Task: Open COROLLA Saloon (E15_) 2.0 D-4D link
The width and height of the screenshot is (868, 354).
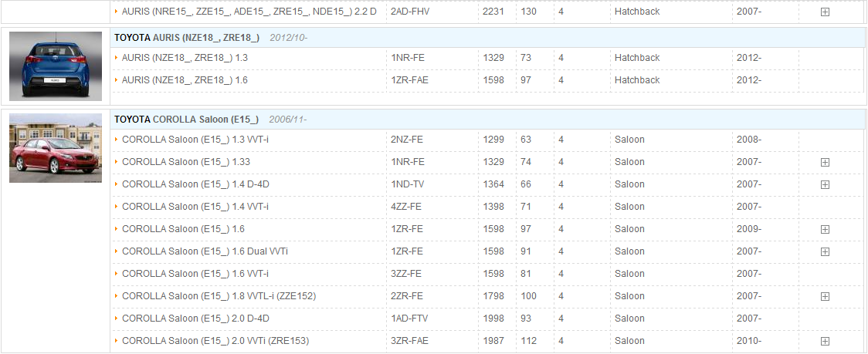Action: click(x=196, y=319)
